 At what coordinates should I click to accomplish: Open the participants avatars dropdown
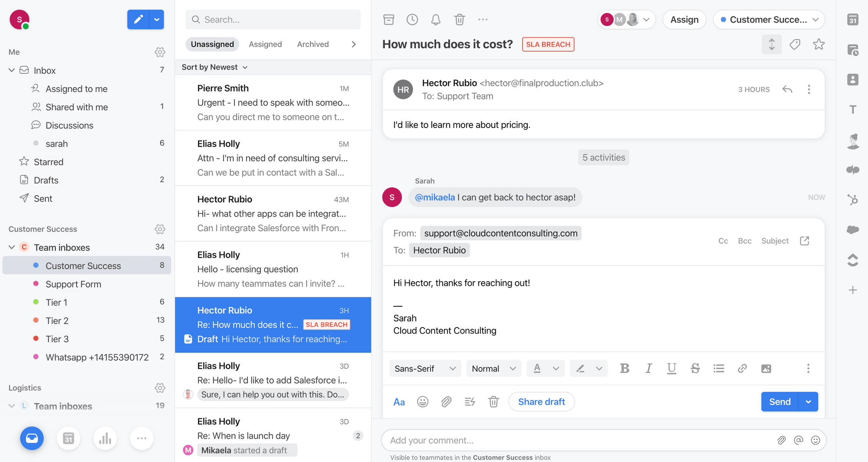[x=626, y=20]
